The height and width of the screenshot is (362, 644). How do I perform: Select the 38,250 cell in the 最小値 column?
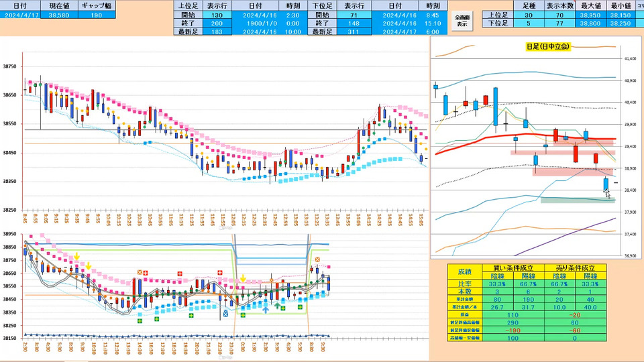pyautogui.click(x=621, y=23)
